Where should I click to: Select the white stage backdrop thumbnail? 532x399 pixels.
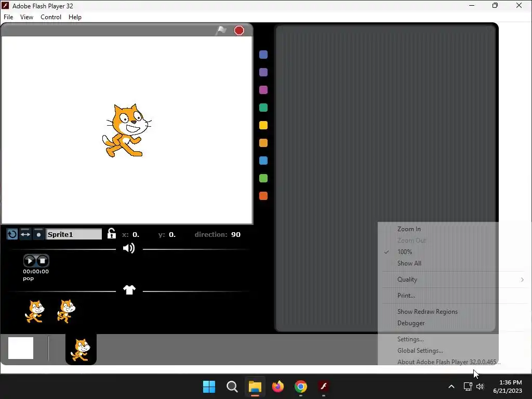21,348
